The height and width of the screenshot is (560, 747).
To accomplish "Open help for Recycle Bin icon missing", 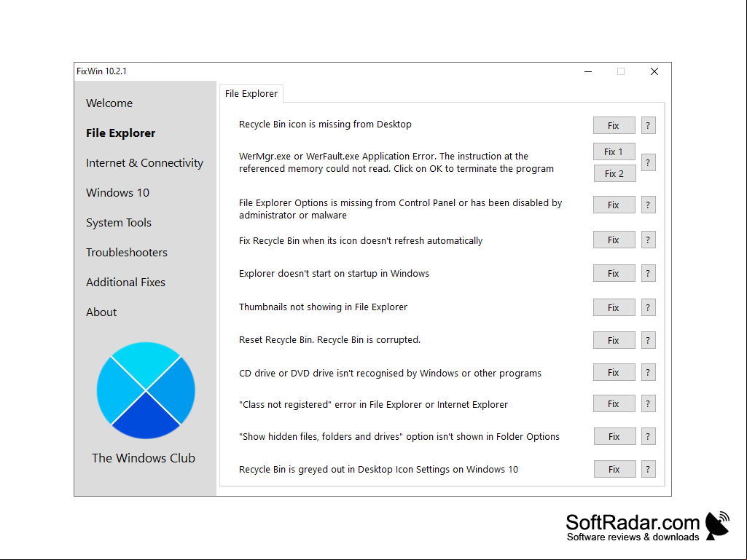I will click(648, 126).
